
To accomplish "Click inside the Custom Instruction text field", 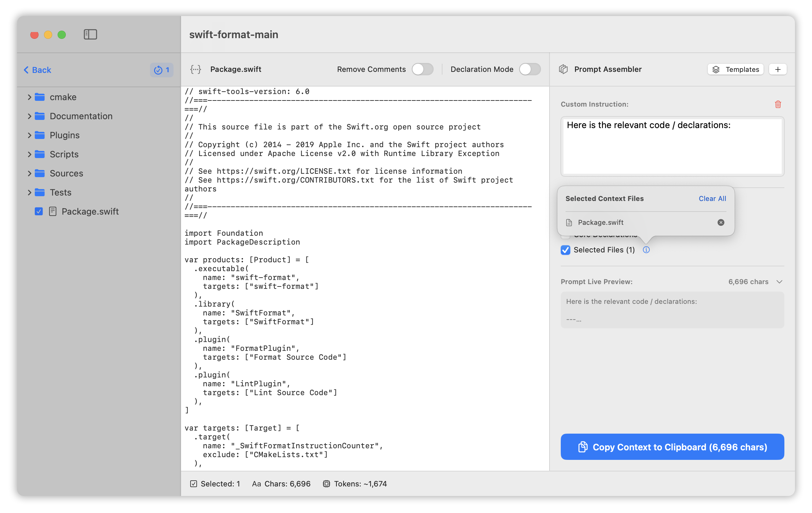I will (x=672, y=146).
